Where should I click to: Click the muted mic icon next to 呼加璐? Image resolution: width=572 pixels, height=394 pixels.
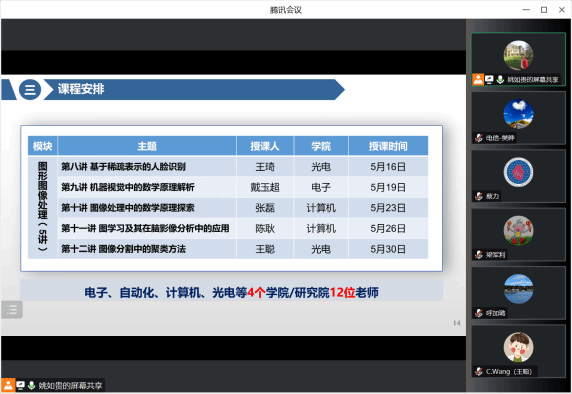point(479,313)
